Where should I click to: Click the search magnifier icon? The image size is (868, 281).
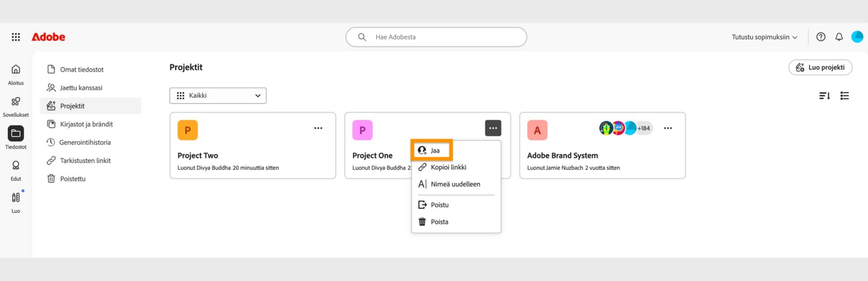362,37
